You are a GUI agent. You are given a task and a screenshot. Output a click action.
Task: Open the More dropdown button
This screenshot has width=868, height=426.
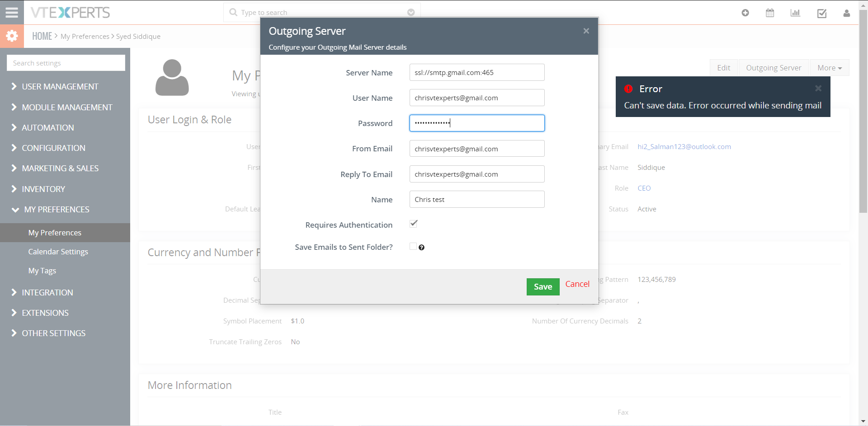830,68
